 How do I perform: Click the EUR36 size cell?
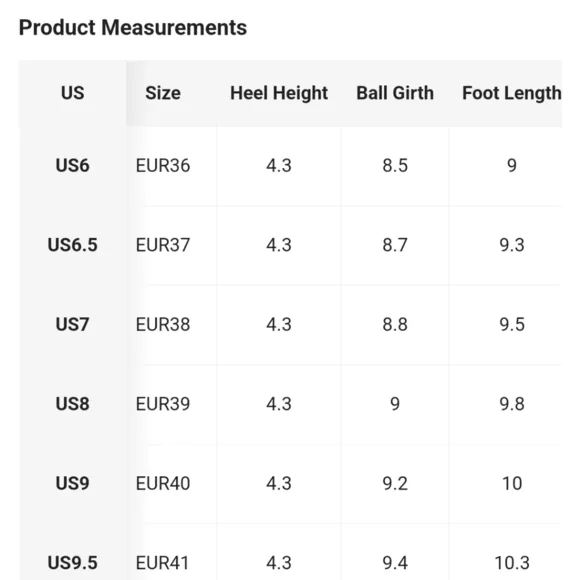click(x=163, y=165)
